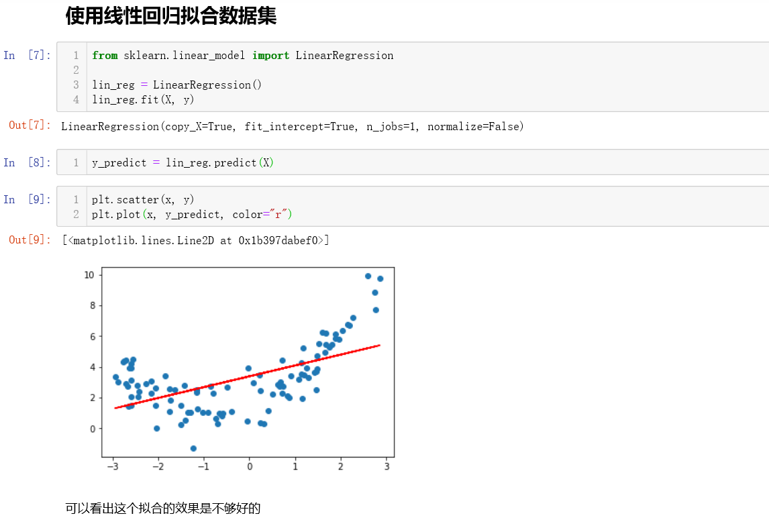769x532 pixels.
Task: Click the heading 使用线性回归拟合数据集
Action: (170, 15)
